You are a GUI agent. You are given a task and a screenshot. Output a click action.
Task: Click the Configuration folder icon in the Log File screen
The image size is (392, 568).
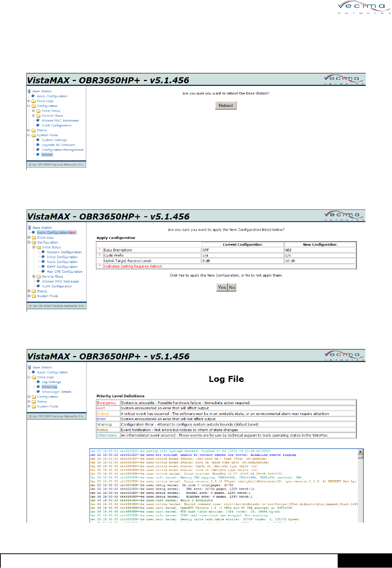34,397
